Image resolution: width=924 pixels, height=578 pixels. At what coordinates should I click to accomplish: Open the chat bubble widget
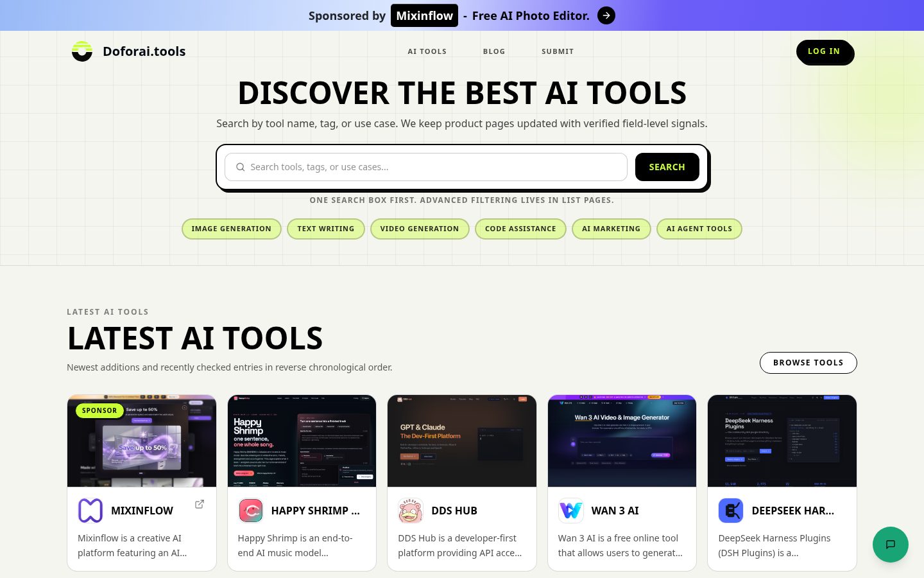(x=891, y=545)
